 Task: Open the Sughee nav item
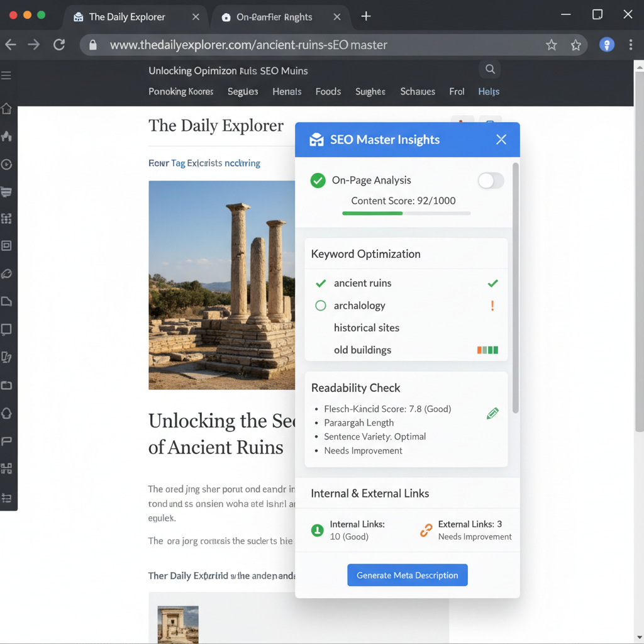click(x=370, y=92)
